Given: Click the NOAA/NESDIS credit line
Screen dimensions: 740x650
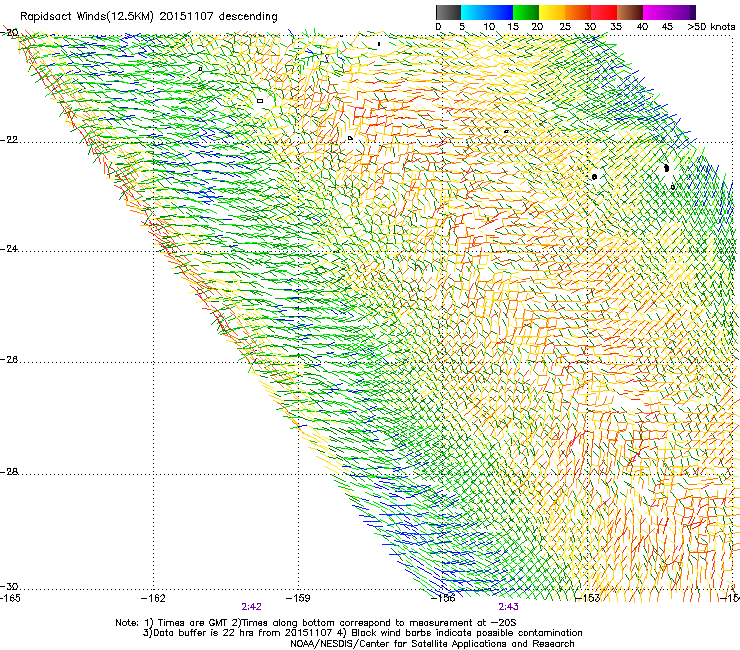Looking at the screenshot, I should [432, 644].
